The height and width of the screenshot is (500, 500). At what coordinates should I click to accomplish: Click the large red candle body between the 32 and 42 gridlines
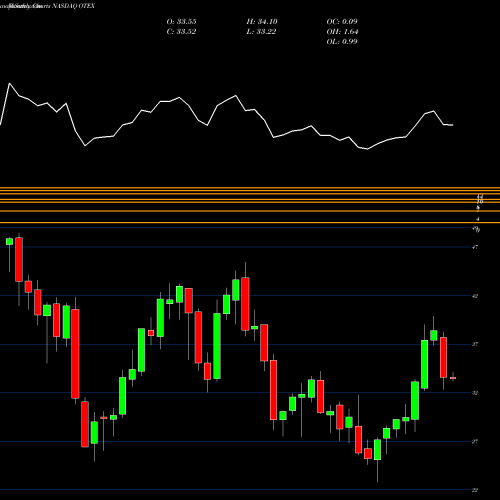point(75,354)
